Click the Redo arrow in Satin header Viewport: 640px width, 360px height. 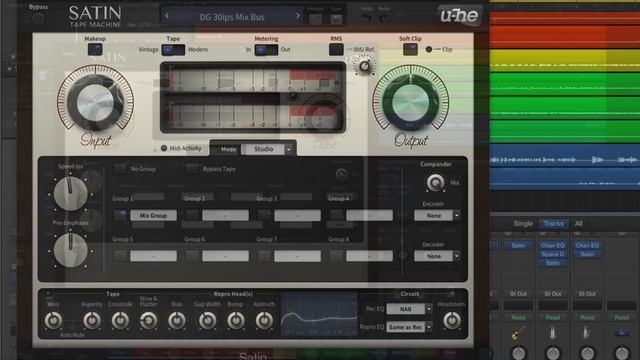point(383,18)
